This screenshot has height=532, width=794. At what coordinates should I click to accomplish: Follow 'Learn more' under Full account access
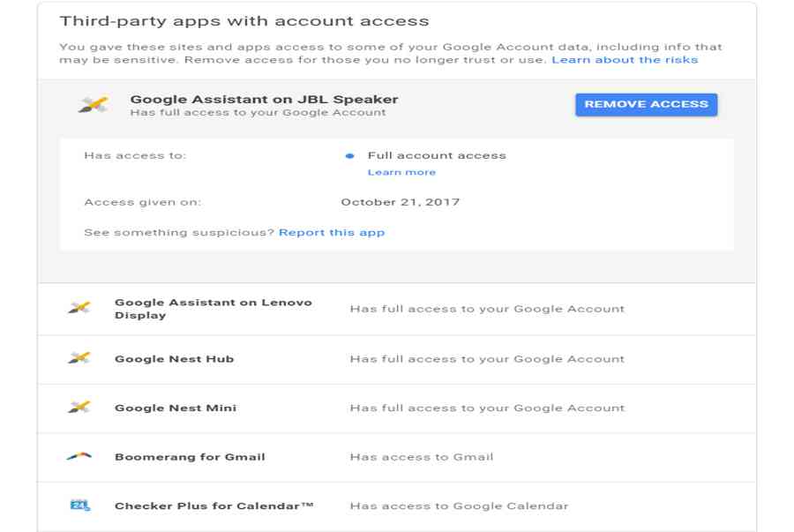click(401, 172)
